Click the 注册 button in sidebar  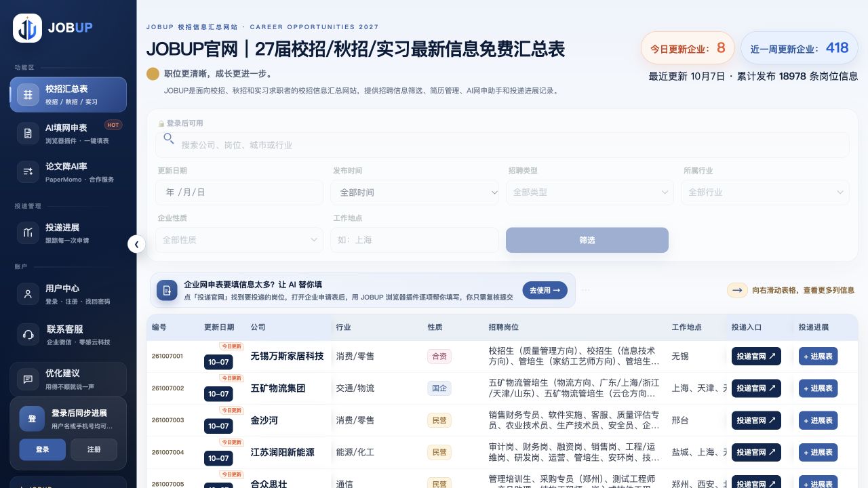pyautogui.click(x=94, y=449)
